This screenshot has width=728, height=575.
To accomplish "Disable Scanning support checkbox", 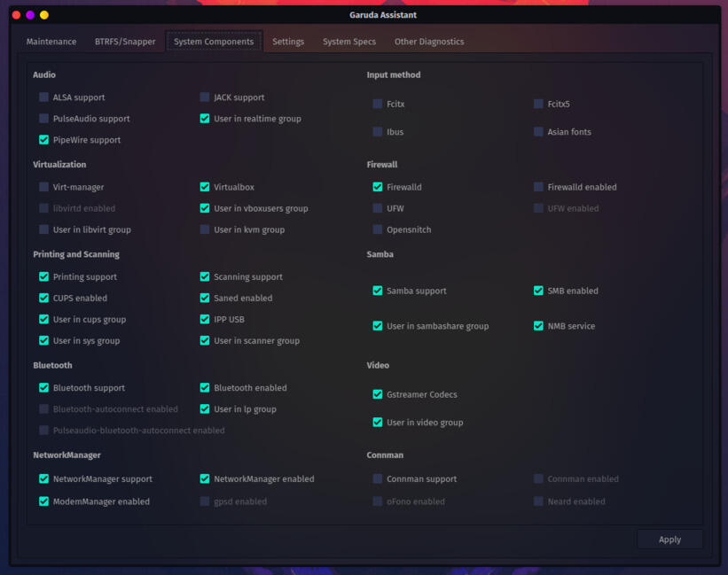I will [x=204, y=276].
